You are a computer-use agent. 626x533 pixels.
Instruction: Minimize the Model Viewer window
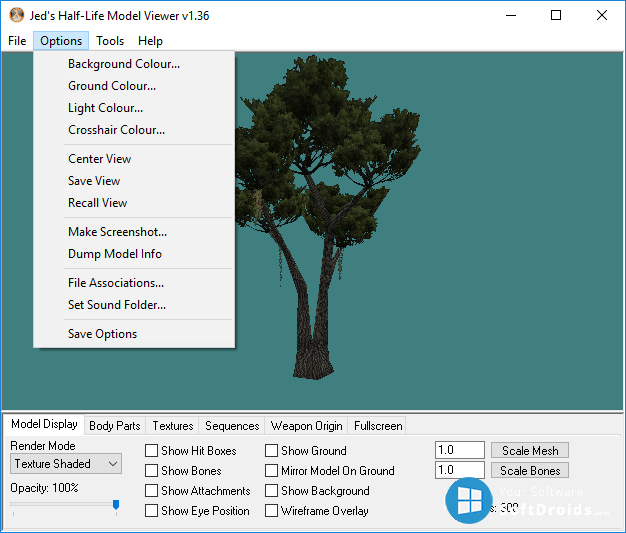click(511, 16)
